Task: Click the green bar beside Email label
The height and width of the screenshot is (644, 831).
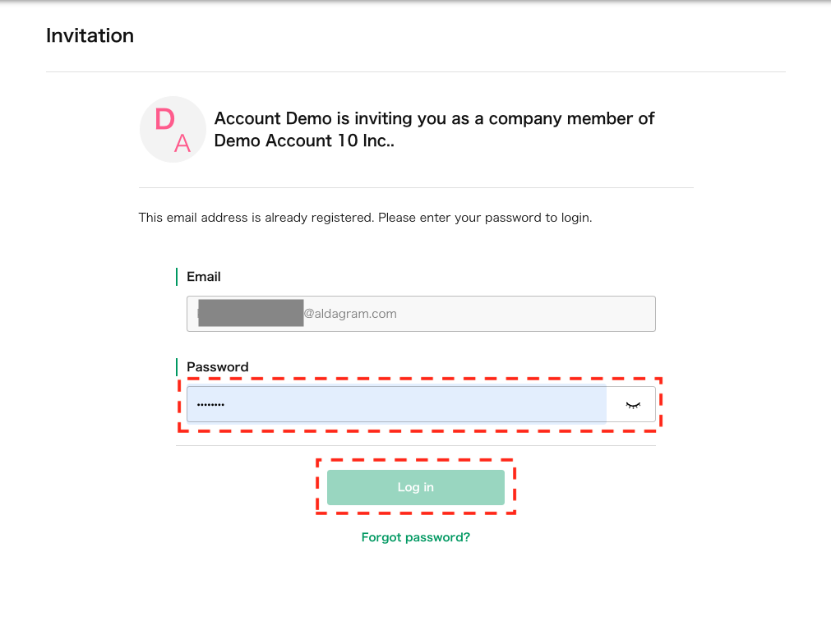Action: pos(177,277)
